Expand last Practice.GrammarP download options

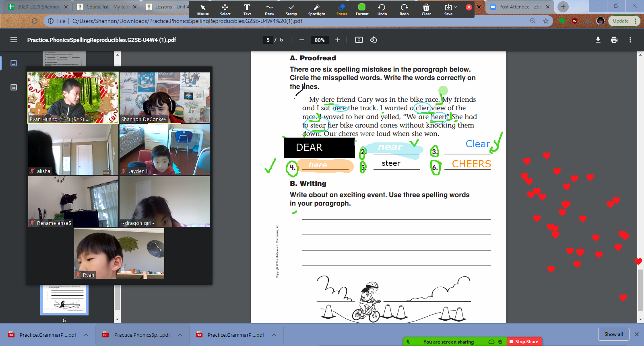point(274,335)
